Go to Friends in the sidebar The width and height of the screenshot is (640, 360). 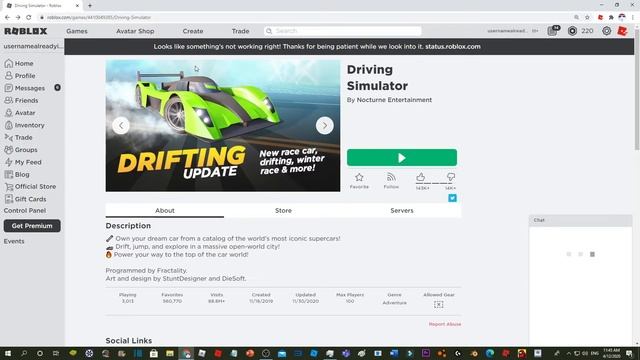(21, 100)
